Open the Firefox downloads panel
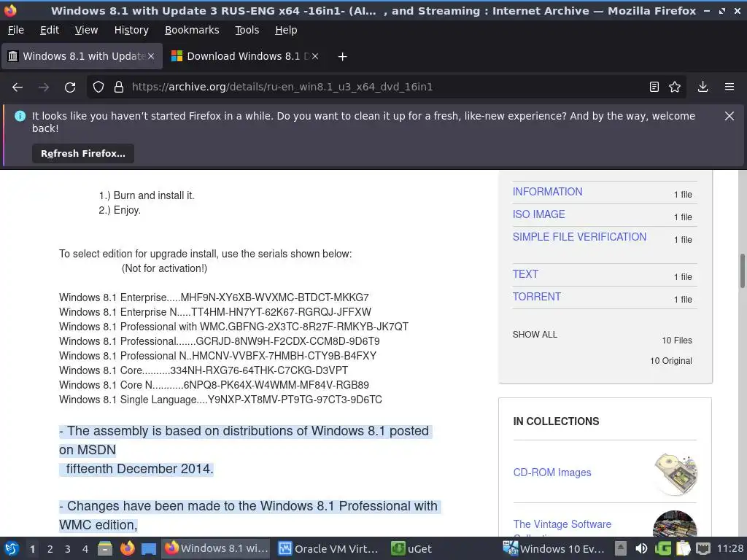 pyautogui.click(x=703, y=87)
